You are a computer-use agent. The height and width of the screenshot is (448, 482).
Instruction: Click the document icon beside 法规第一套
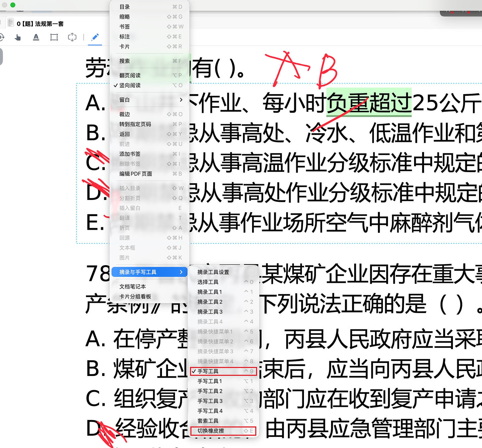point(11,23)
